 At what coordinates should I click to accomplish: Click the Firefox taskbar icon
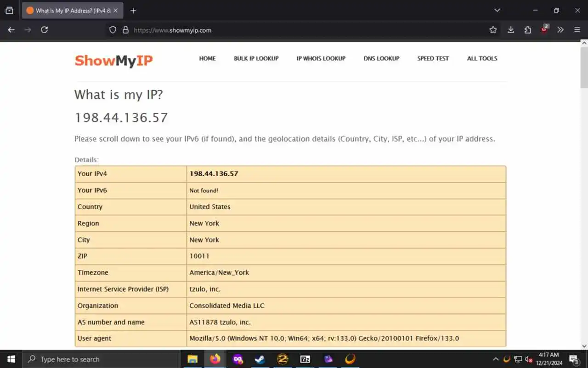click(215, 359)
